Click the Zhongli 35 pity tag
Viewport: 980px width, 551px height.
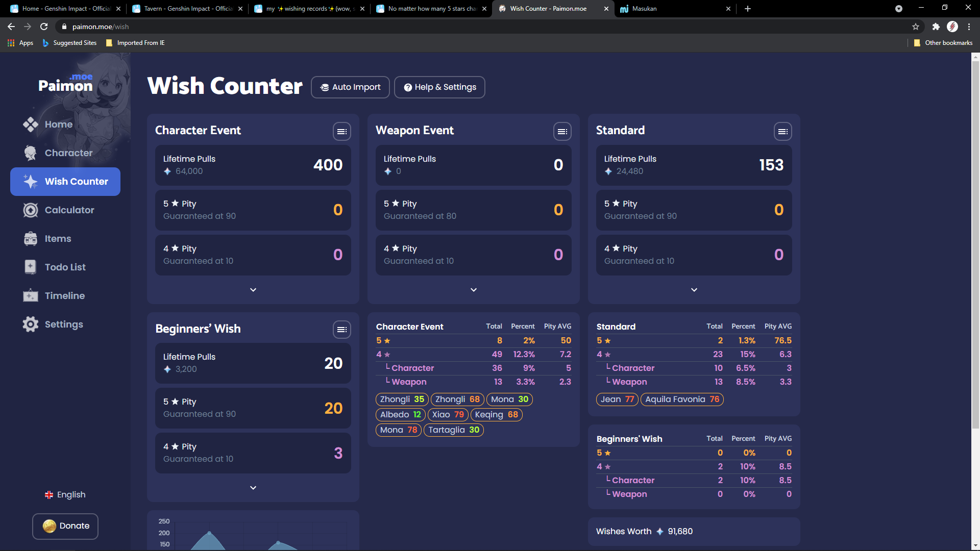tap(402, 399)
